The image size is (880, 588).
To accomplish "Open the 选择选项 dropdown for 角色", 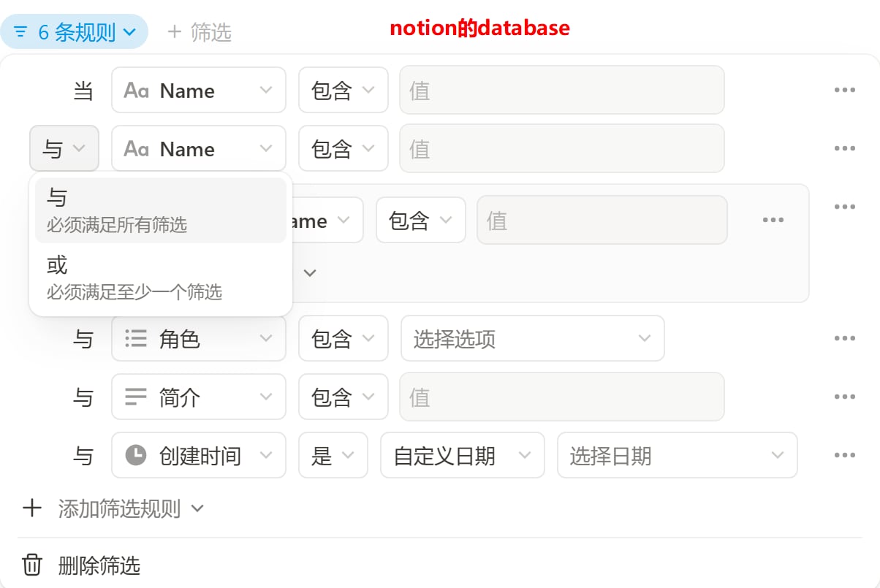I will click(x=532, y=338).
